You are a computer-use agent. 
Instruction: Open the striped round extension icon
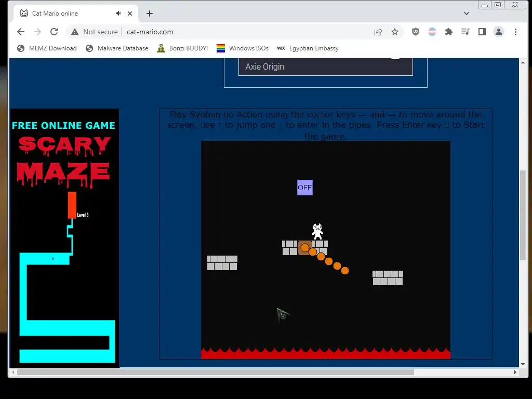click(432, 32)
